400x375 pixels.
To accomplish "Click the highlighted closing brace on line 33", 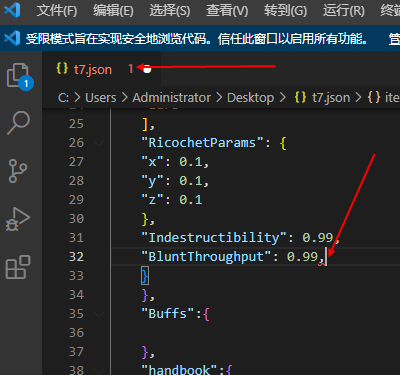I will tap(145, 276).
